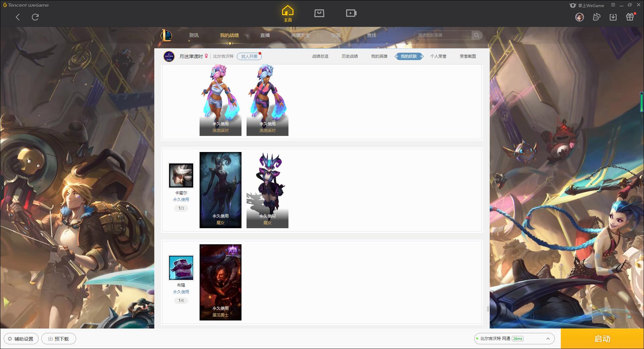Click the 预下载 pre-download button
The height and width of the screenshot is (349, 644).
click(x=59, y=339)
